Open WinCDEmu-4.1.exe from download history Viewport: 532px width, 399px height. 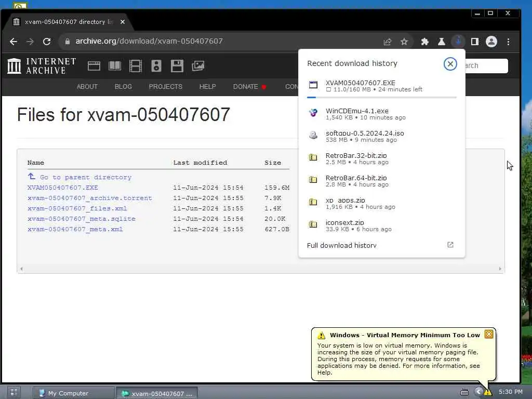click(382, 114)
